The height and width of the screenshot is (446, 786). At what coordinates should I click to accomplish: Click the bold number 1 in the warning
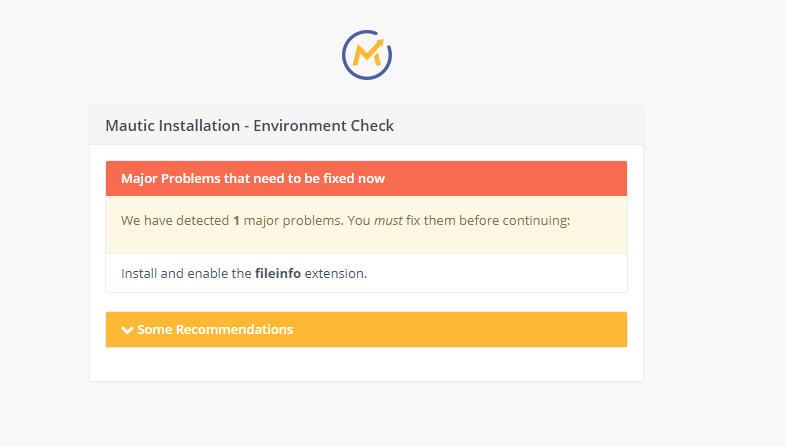tap(236, 220)
